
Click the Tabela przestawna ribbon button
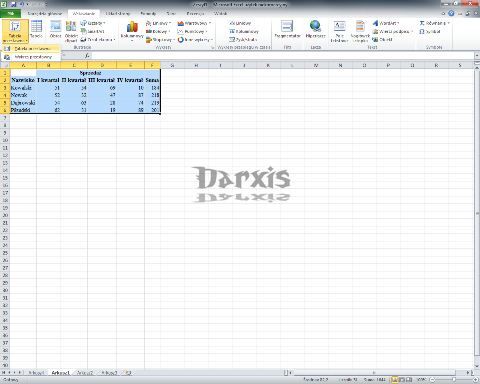(x=15, y=31)
